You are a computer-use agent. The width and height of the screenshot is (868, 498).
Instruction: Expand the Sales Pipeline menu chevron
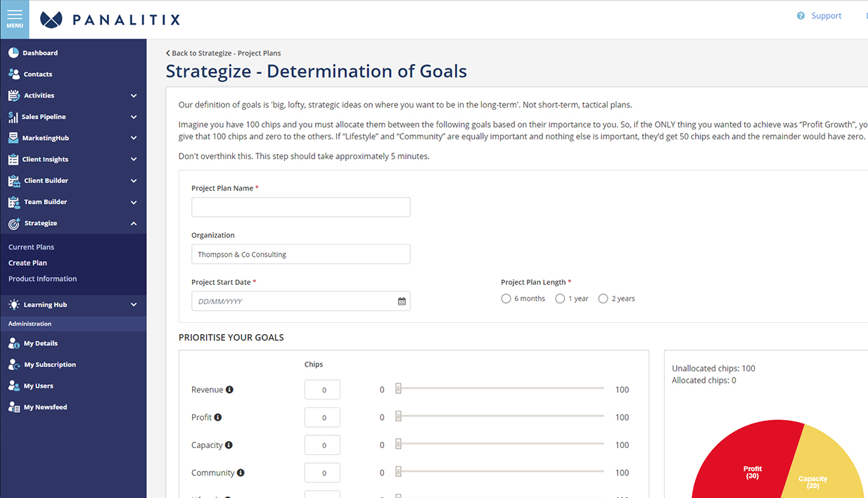tap(134, 117)
